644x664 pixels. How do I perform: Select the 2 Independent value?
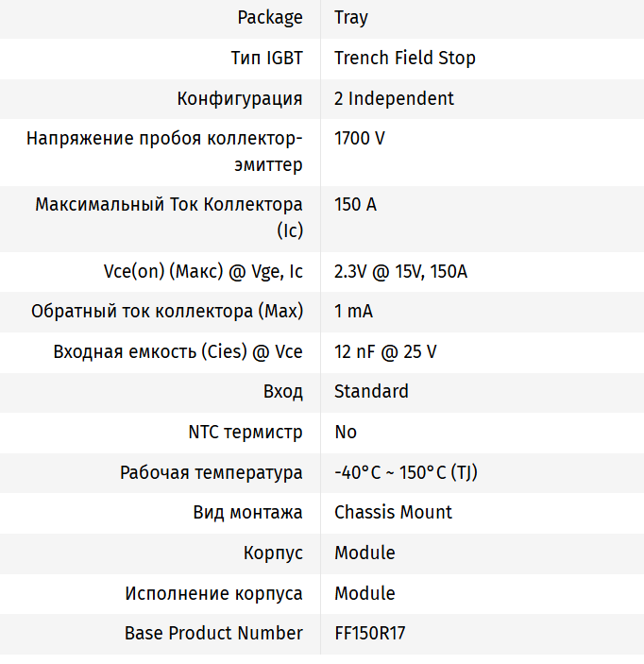click(394, 98)
